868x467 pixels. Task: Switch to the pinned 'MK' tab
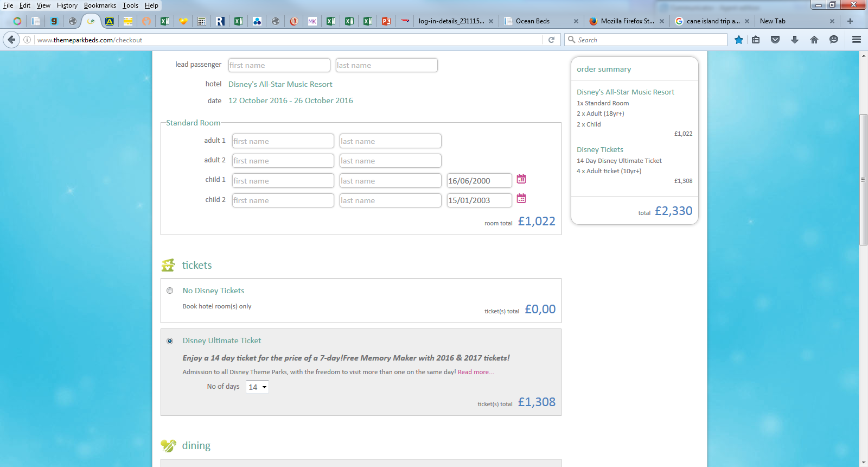click(x=312, y=21)
